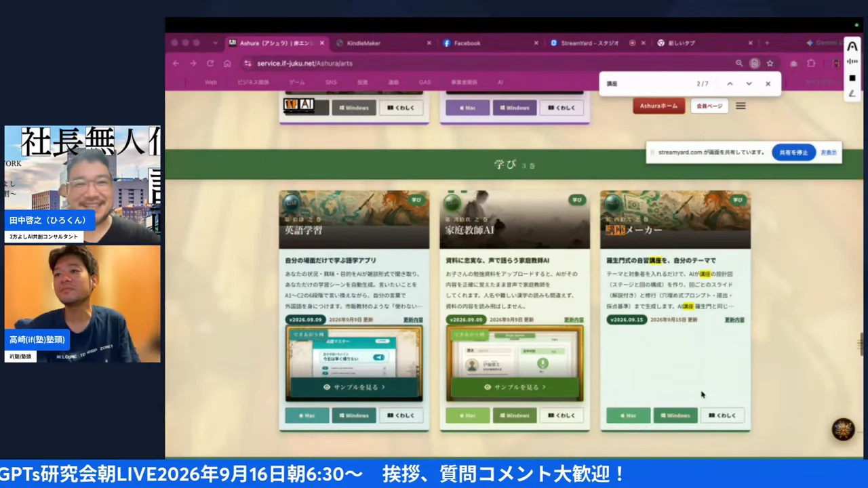Click the A-shaped logo in right overlay toolbar

point(852,45)
